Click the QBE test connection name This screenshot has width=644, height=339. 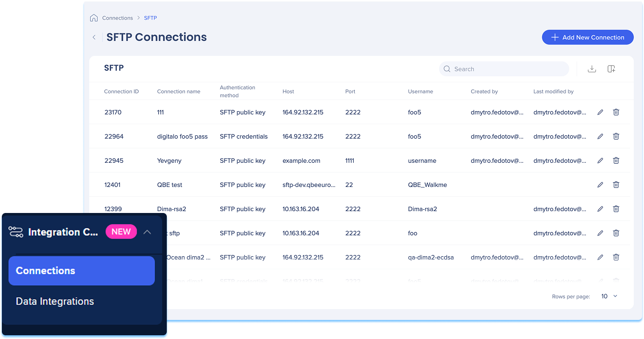pos(170,185)
